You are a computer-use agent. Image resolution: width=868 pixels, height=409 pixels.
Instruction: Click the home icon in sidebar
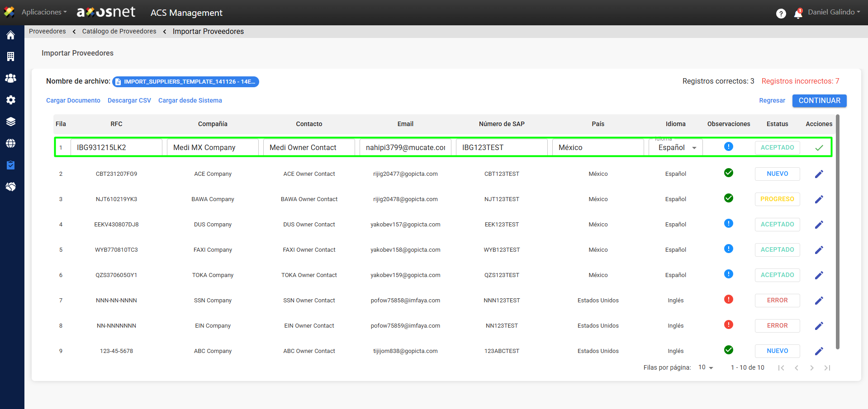click(11, 35)
